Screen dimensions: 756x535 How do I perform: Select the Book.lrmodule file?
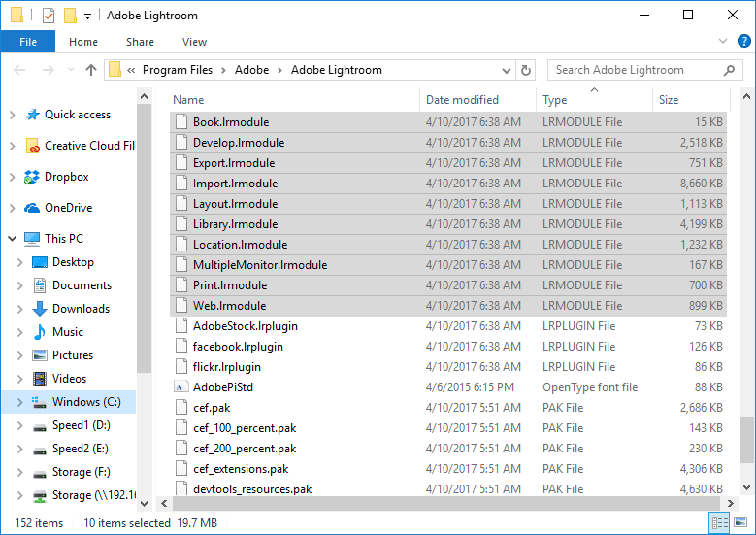click(x=448, y=122)
